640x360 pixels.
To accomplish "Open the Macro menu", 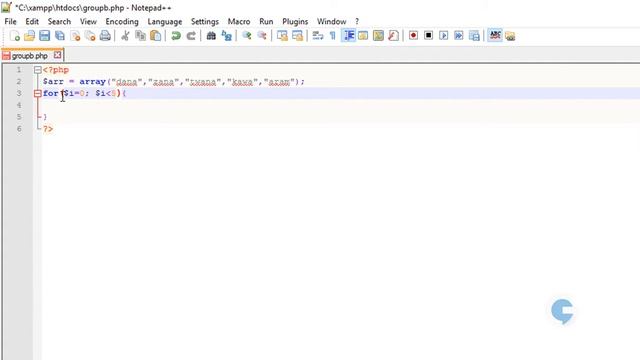I will tap(239, 22).
